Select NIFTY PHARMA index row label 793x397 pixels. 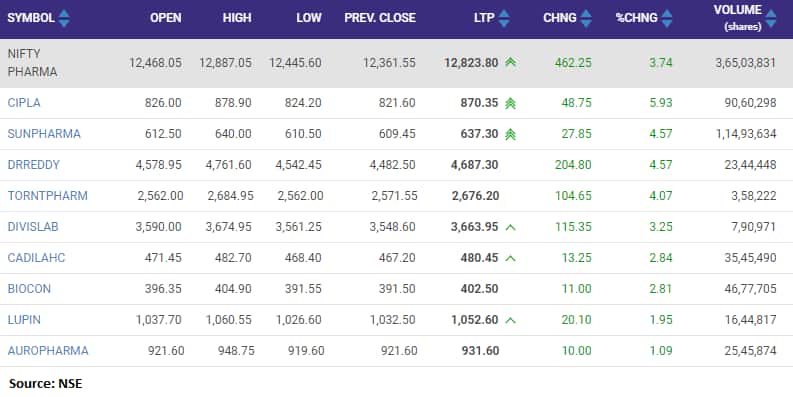[x=32, y=63]
